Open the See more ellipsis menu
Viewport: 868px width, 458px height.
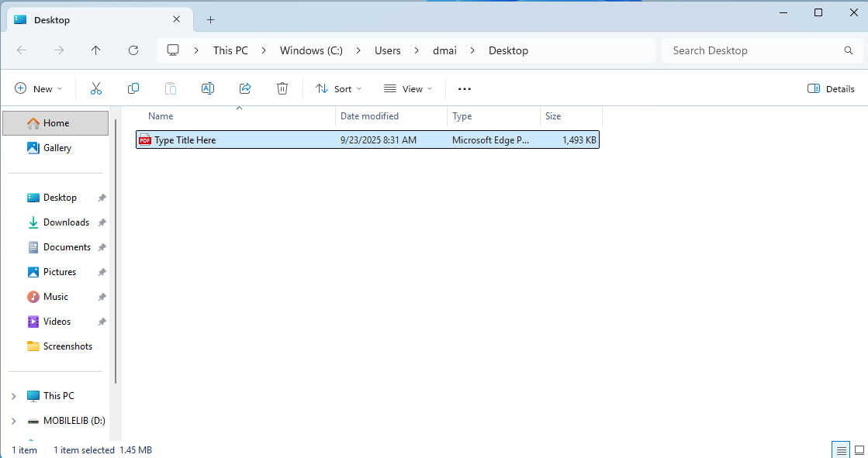[x=465, y=88]
